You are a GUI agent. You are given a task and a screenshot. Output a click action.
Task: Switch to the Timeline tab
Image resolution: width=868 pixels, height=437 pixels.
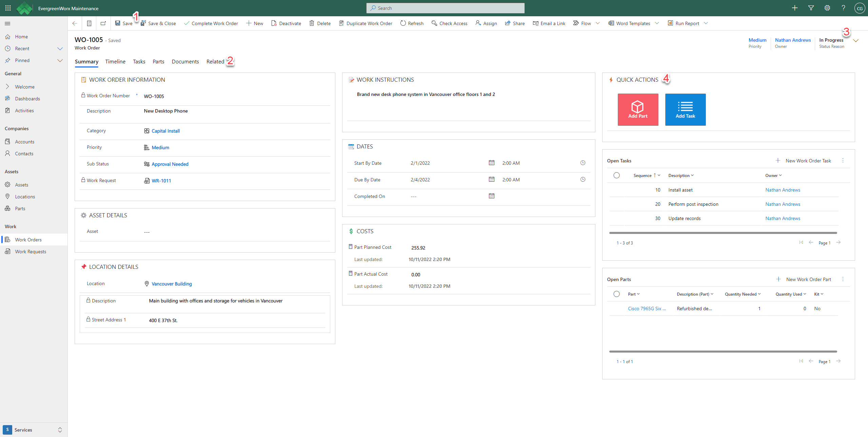coord(115,61)
